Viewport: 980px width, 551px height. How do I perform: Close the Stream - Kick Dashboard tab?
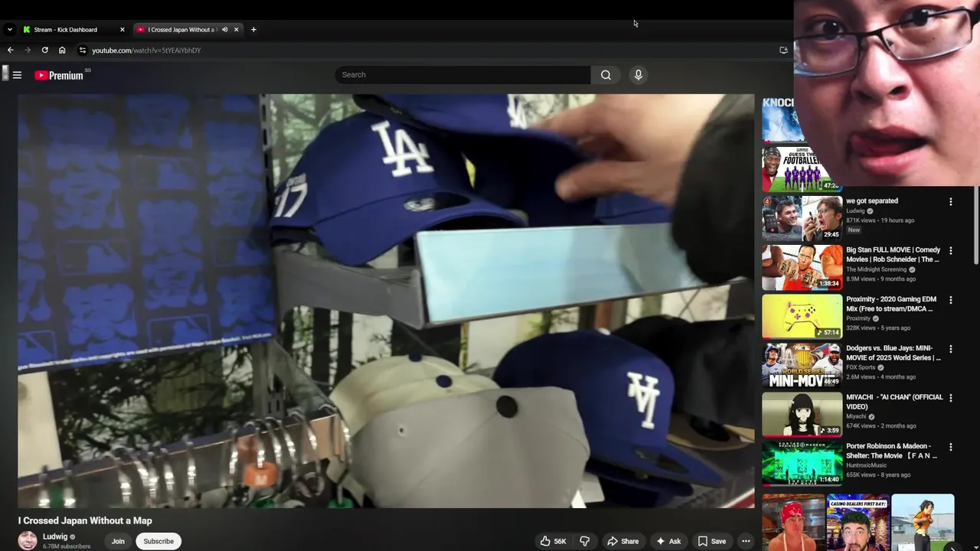pos(122,29)
